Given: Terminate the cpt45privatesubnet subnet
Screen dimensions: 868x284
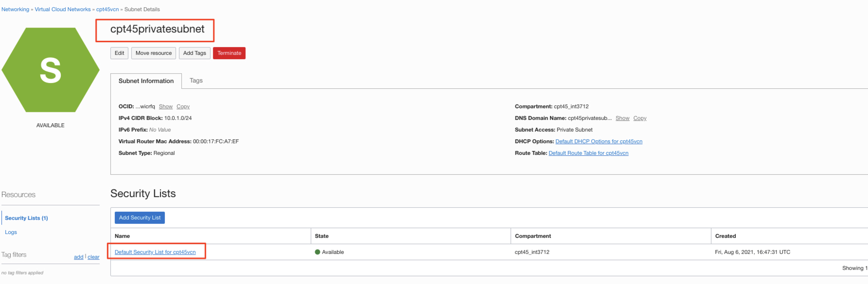Looking at the screenshot, I should [229, 53].
